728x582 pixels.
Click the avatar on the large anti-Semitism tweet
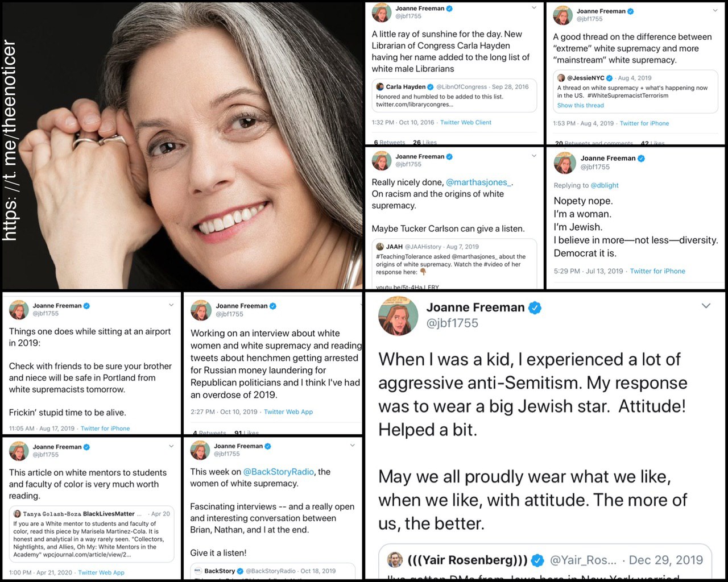[398, 315]
